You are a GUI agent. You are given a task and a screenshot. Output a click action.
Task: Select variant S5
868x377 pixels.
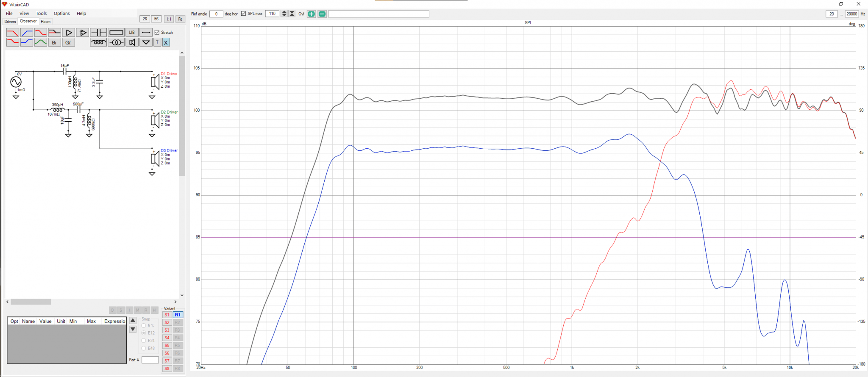[167, 345]
